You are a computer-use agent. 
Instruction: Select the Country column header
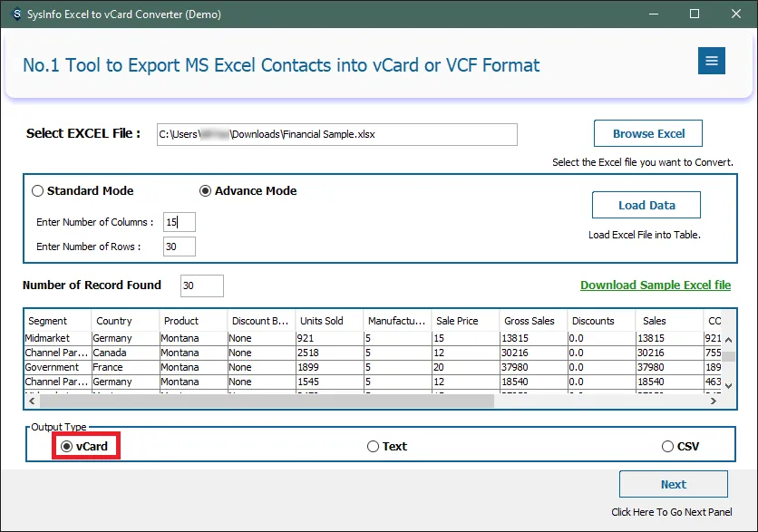tap(125, 321)
